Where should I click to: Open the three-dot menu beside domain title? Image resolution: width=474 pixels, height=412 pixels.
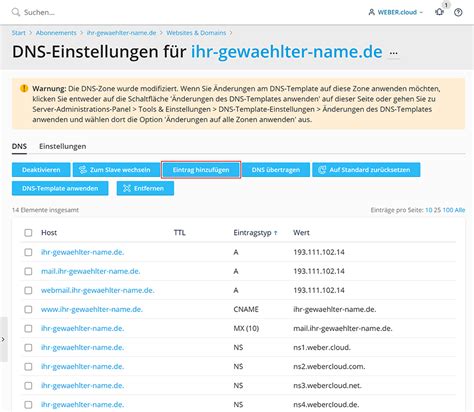coord(394,53)
